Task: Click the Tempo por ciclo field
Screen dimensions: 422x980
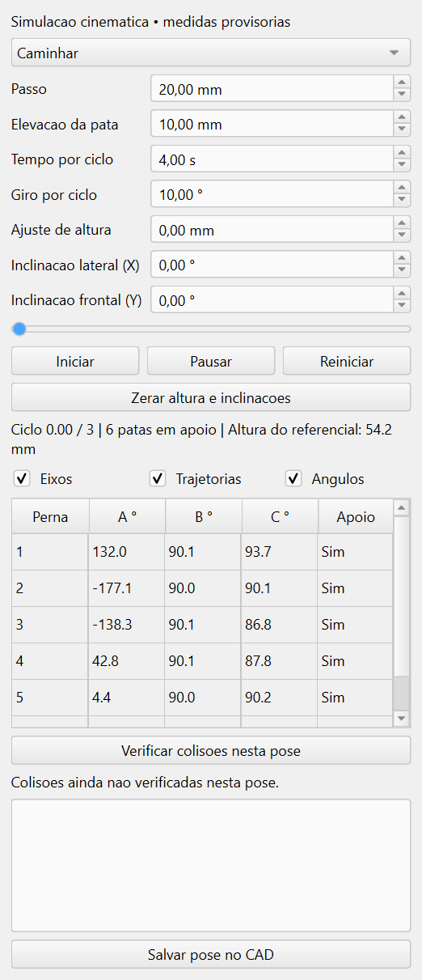Action: pyautogui.click(x=272, y=159)
